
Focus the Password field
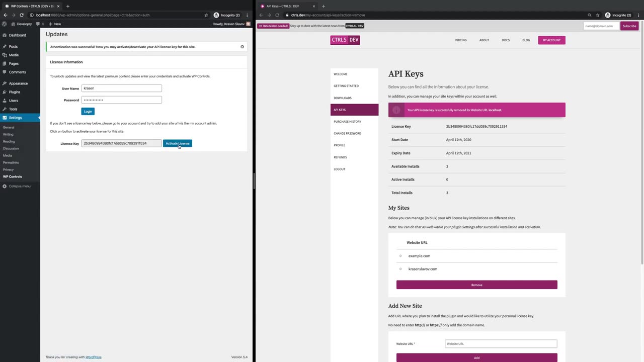click(x=122, y=100)
